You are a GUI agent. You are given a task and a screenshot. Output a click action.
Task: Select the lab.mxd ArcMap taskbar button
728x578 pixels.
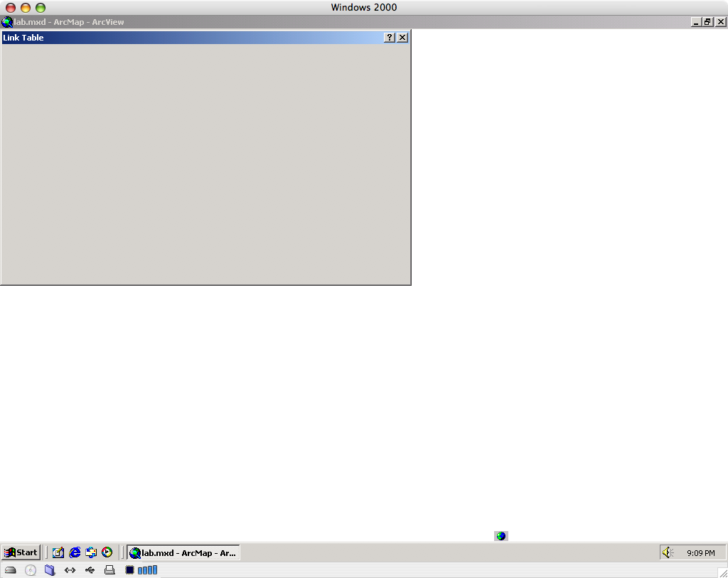click(x=183, y=552)
